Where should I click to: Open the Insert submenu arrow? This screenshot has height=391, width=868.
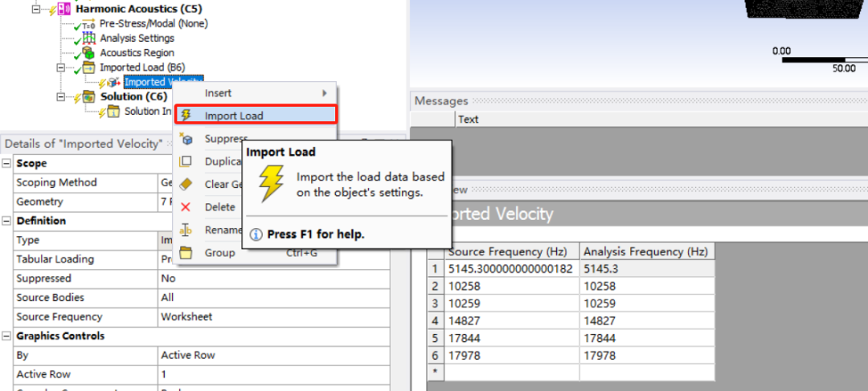(325, 93)
